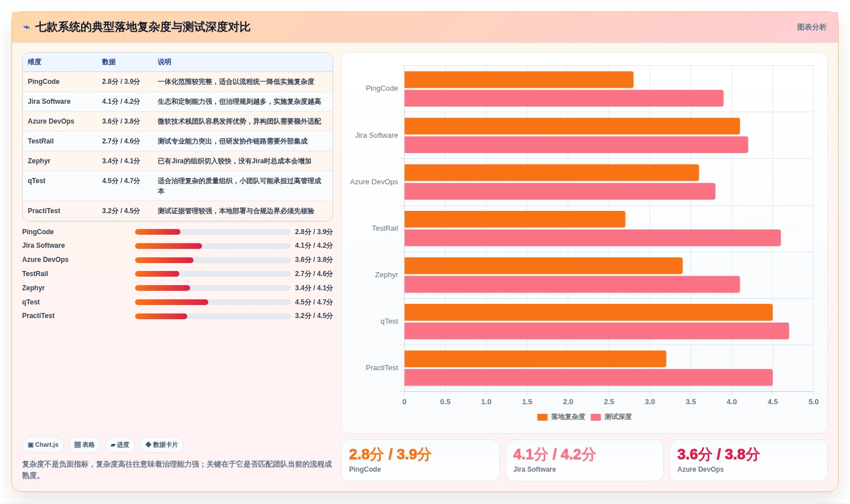Click footnote text starting 复杂度不是负面指标

click(177, 469)
